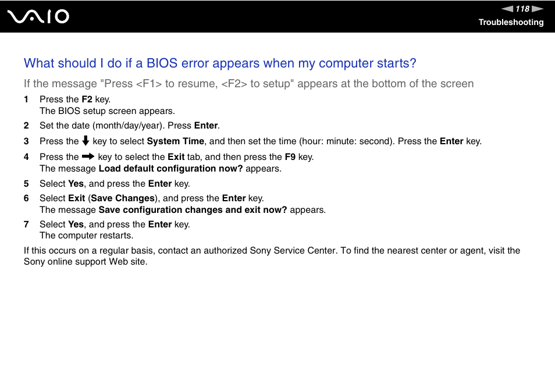
Task: Click the page number 118
Action: coord(522,9)
